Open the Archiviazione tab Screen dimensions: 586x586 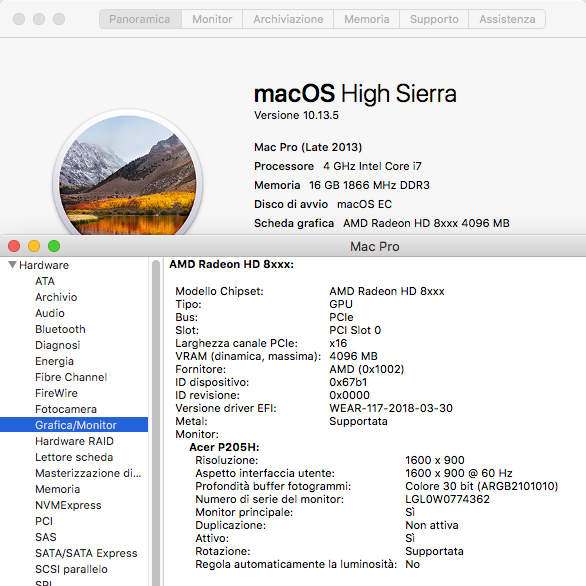[288, 19]
